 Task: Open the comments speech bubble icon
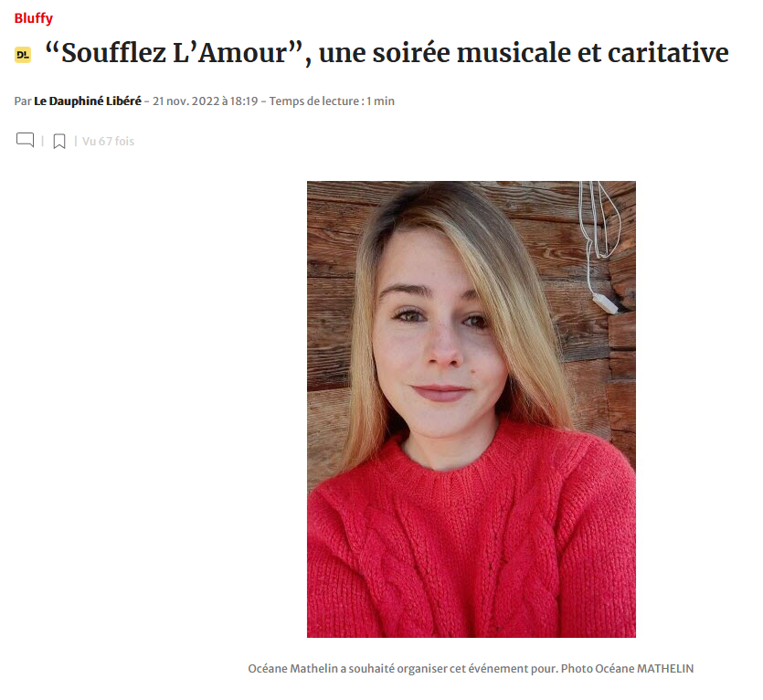point(26,140)
